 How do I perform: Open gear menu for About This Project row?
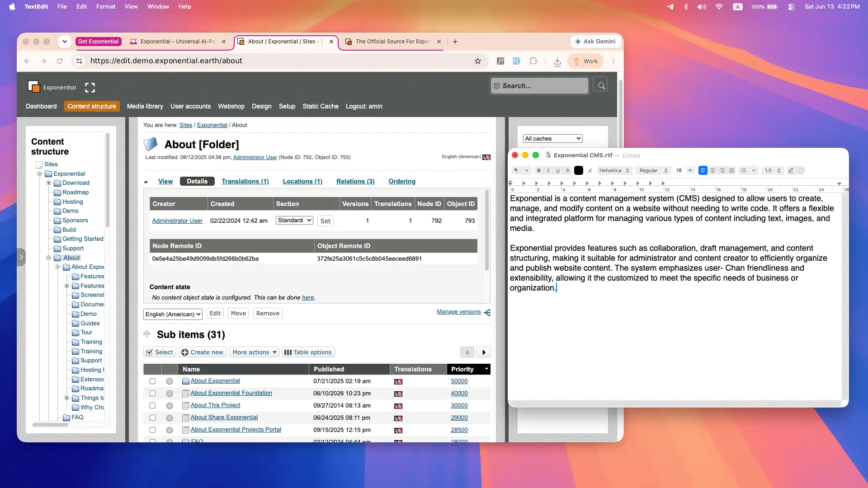click(170, 406)
